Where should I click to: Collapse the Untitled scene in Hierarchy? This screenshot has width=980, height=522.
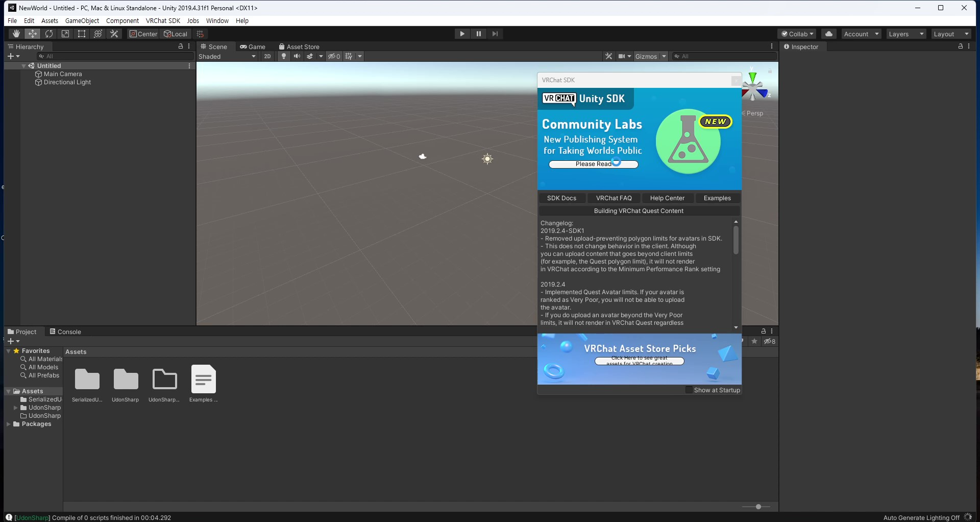(x=23, y=66)
